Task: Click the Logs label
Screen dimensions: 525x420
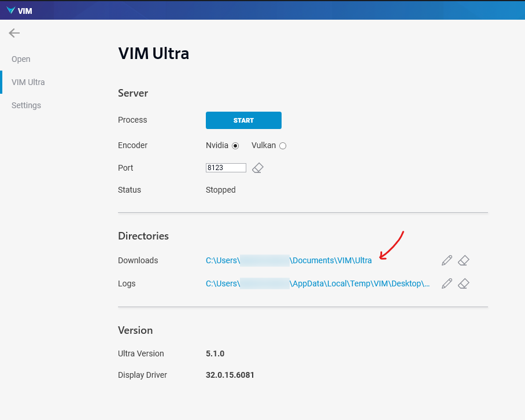Action: (x=127, y=283)
